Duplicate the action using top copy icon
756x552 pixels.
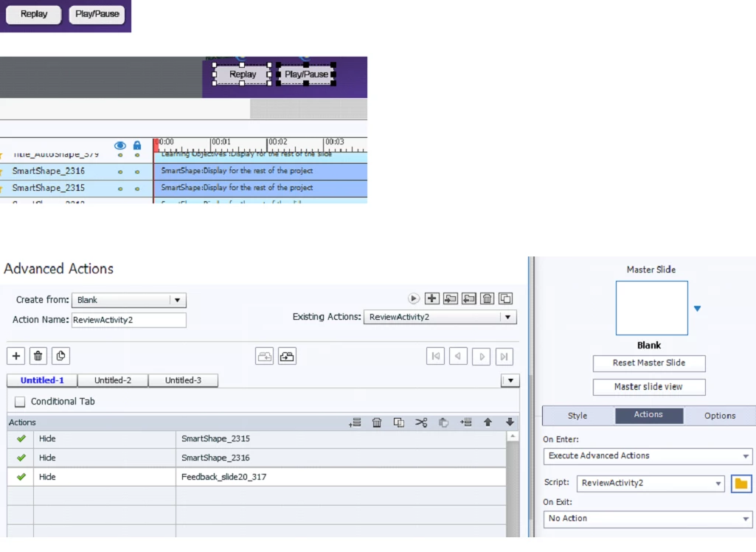tap(505, 298)
